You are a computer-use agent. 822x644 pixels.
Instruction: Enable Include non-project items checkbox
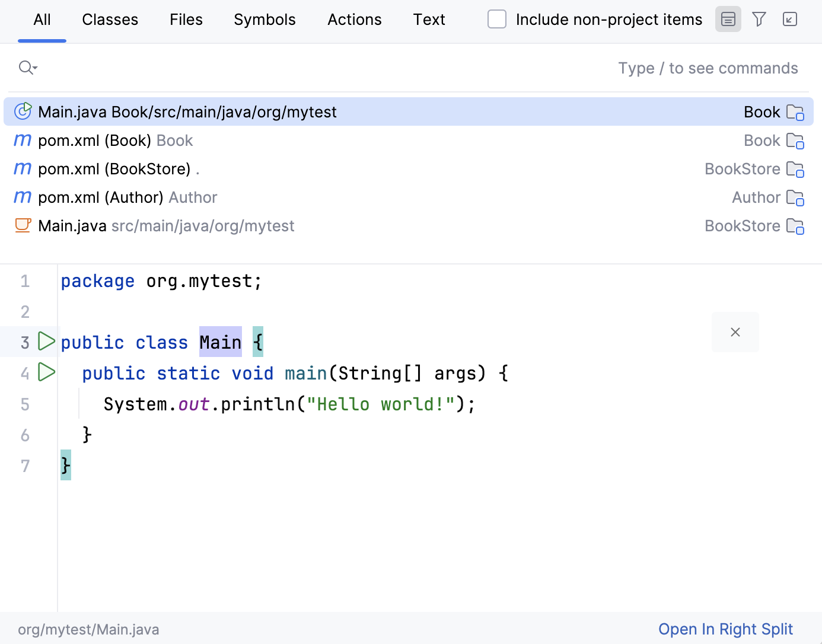(496, 20)
